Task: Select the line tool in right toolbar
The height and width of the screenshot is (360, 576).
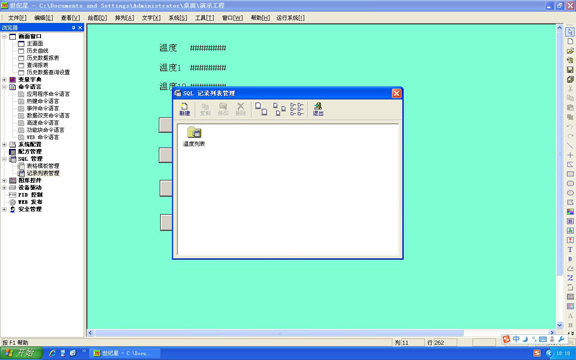Action: point(570,145)
